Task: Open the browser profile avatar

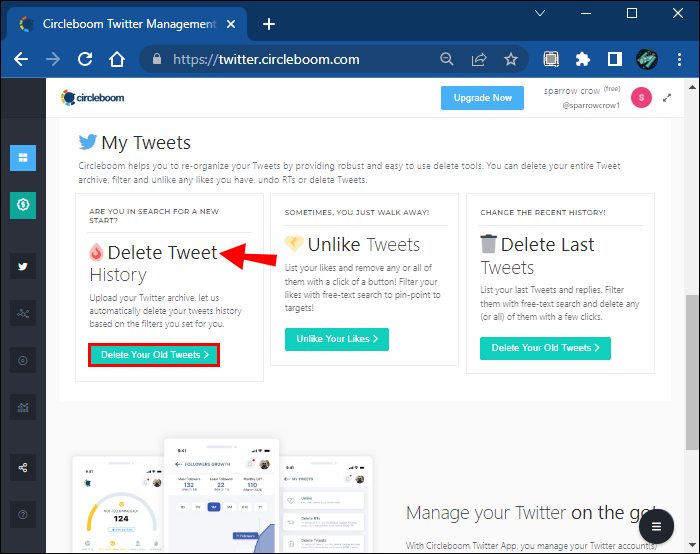Action: [646, 59]
